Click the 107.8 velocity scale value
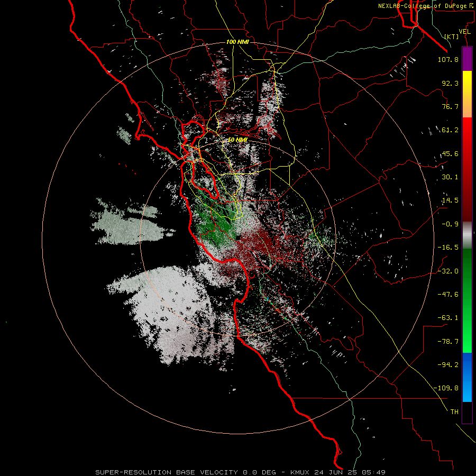The width and height of the screenshot is (476, 476). pos(448,59)
